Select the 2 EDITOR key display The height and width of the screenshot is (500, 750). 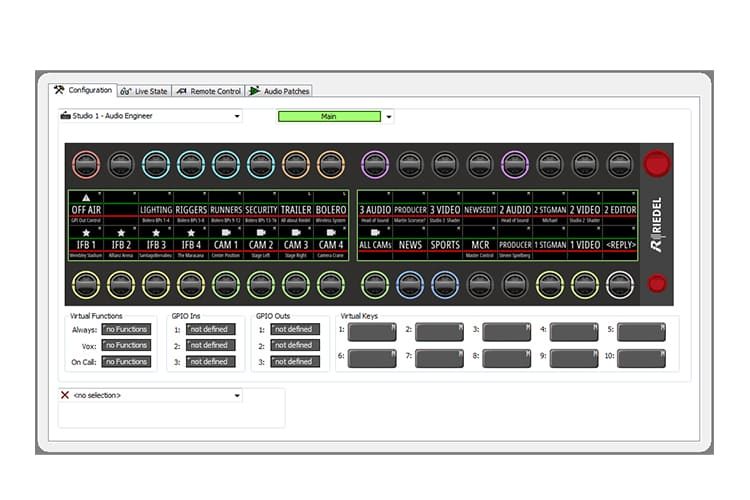click(620, 208)
